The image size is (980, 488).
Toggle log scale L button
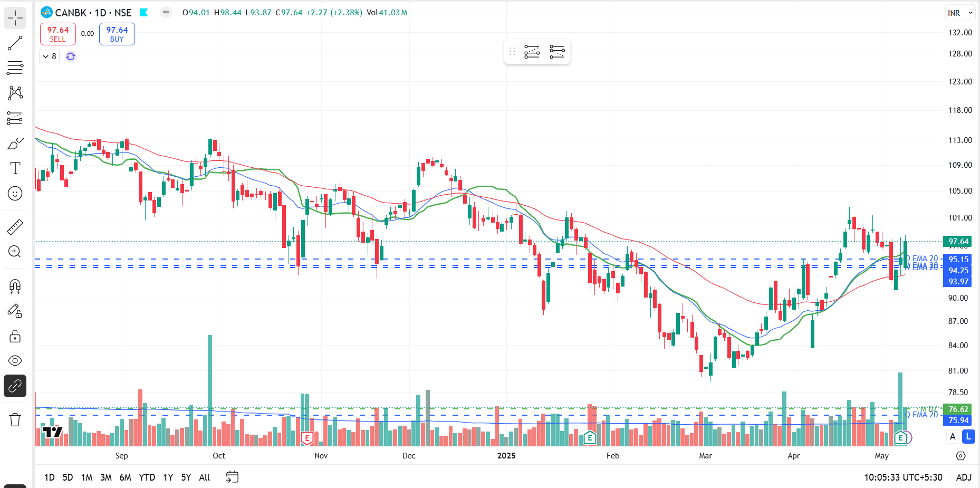(x=968, y=436)
